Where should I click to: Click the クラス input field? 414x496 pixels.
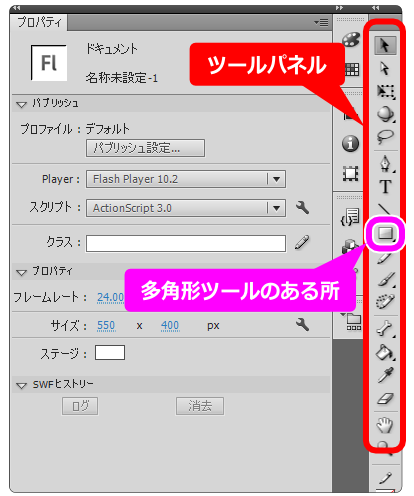pos(186,243)
